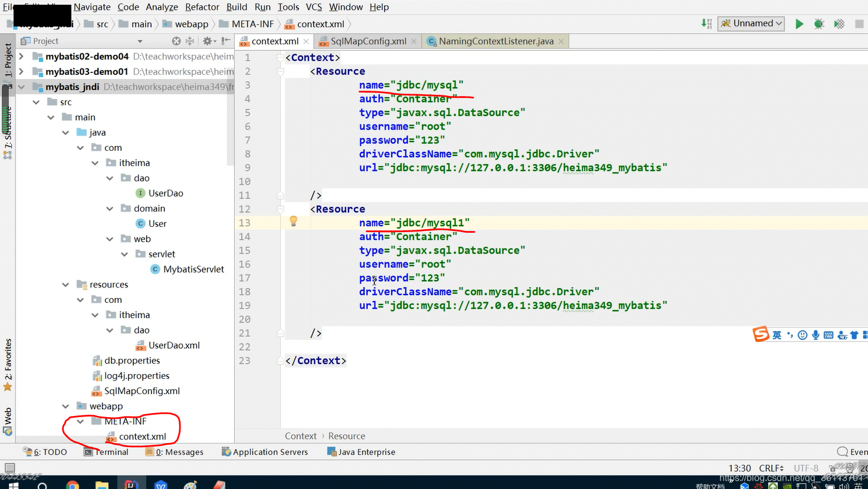The height and width of the screenshot is (489, 868).
Task: Open Unnamed run configuration dropdown
Action: [x=751, y=24]
